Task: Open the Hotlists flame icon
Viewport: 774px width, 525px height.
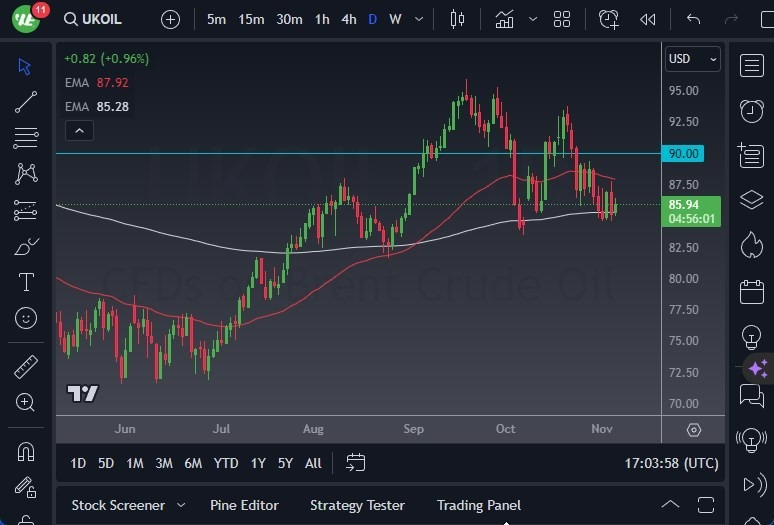Action: click(752, 245)
